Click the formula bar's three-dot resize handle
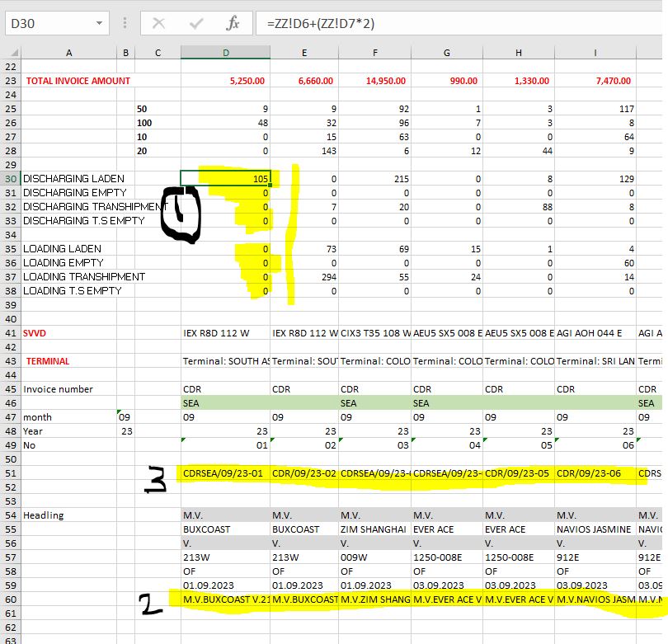The height and width of the screenshot is (644, 668). [125, 23]
